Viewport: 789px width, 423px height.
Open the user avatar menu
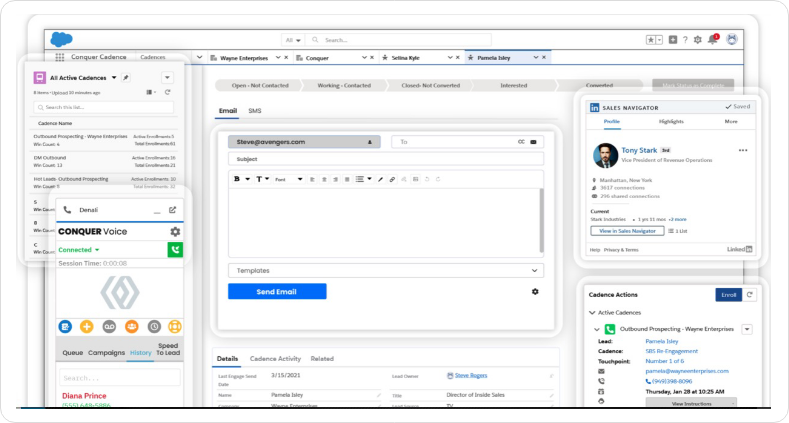pyautogui.click(x=732, y=39)
